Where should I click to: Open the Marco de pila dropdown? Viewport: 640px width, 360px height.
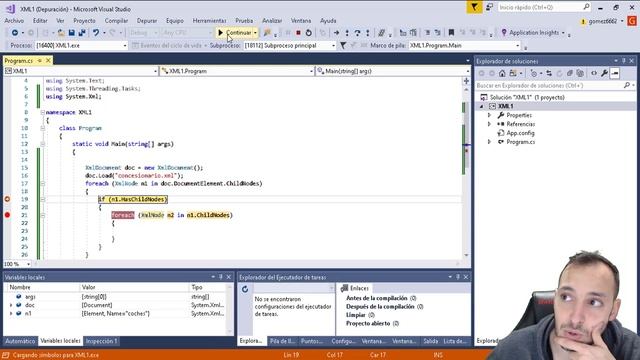point(518,46)
